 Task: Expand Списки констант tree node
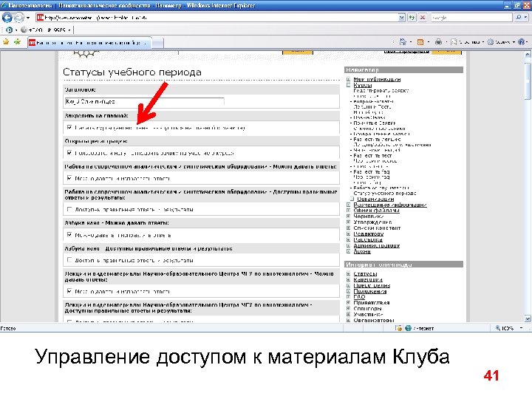pos(348,228)
